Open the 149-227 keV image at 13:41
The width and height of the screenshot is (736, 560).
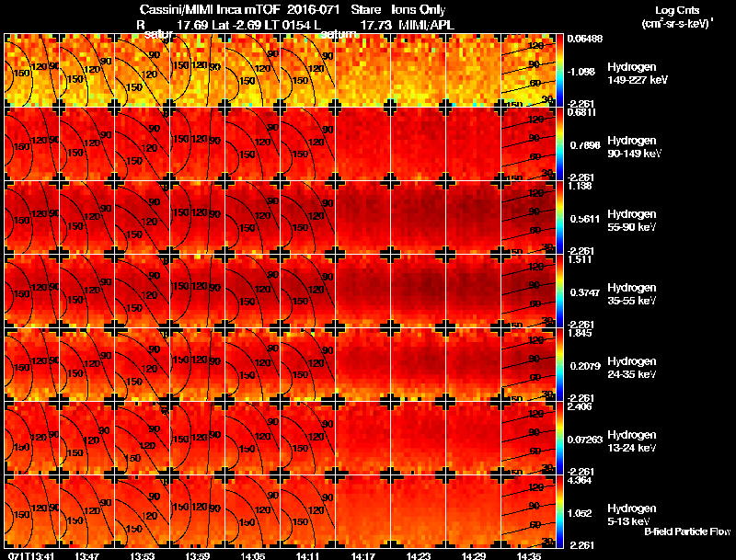(x=31, y=71)
